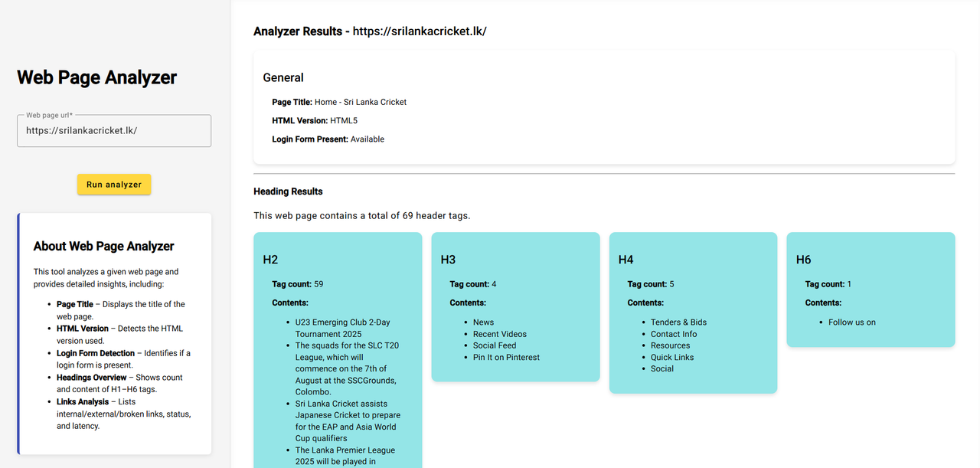Screen dimensions: 980x468
Task: Click Social Feed in H3 contents
Action: (495, 345)
